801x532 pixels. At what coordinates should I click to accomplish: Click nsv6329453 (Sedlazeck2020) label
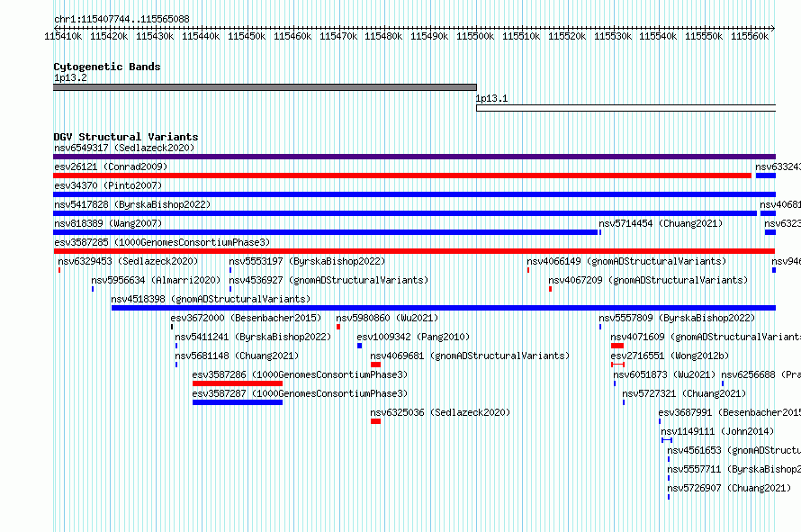[128, 261]
